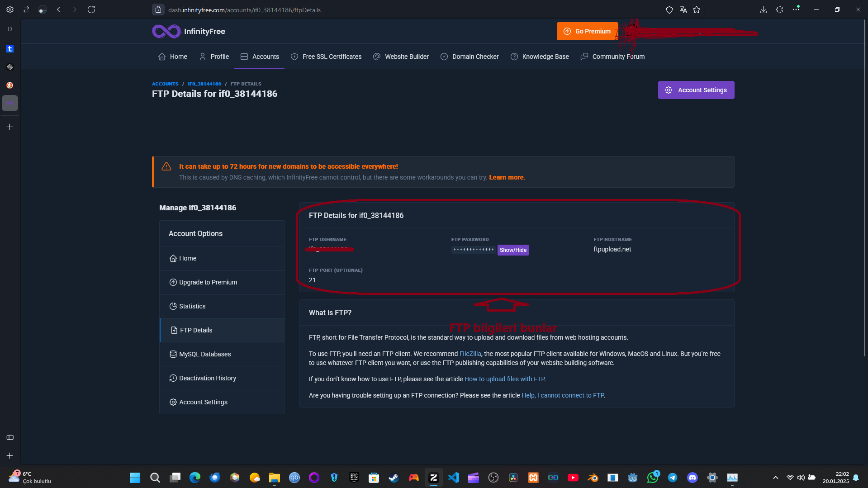Viewport: 868px width, 488px height.
Task: Open Task View on taskbar
Action: click(175, 478)
